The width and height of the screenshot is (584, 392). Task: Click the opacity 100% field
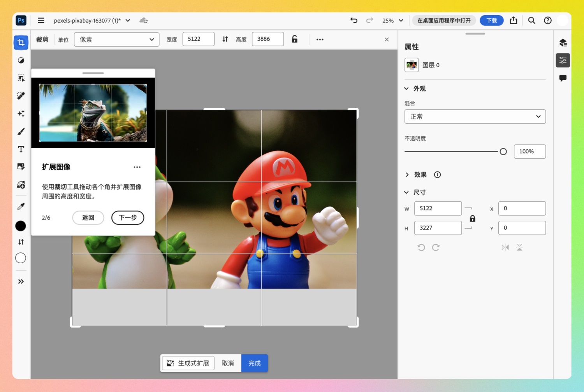[x=530, y=152]
